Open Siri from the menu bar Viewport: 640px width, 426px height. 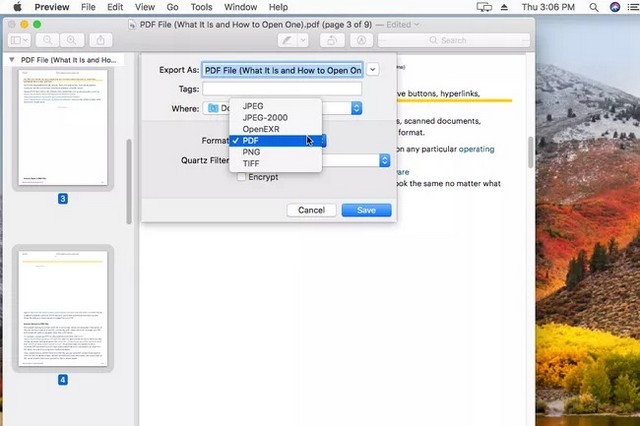pos(615,7)
